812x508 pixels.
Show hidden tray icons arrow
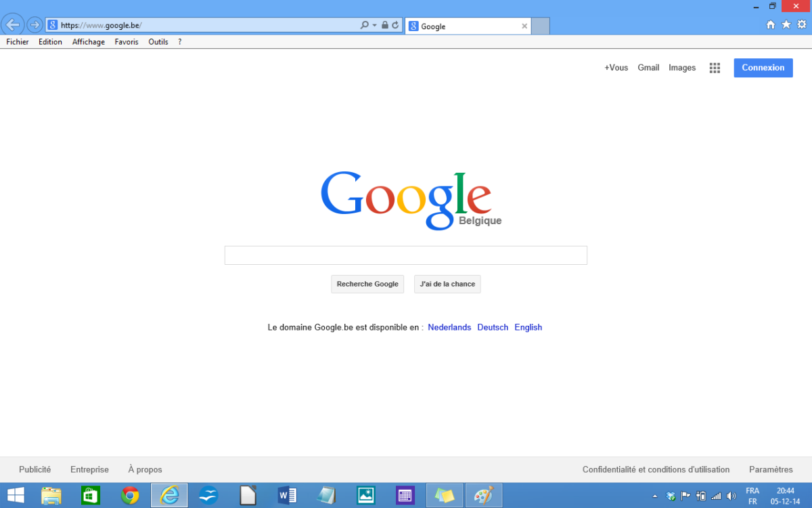[654, 496]
